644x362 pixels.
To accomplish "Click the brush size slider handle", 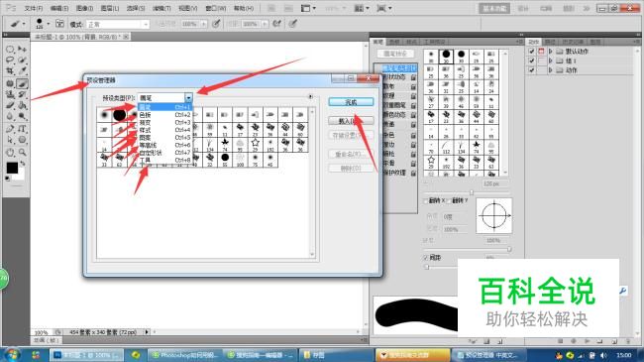I will pyautogui.click(x=472, y=192).
